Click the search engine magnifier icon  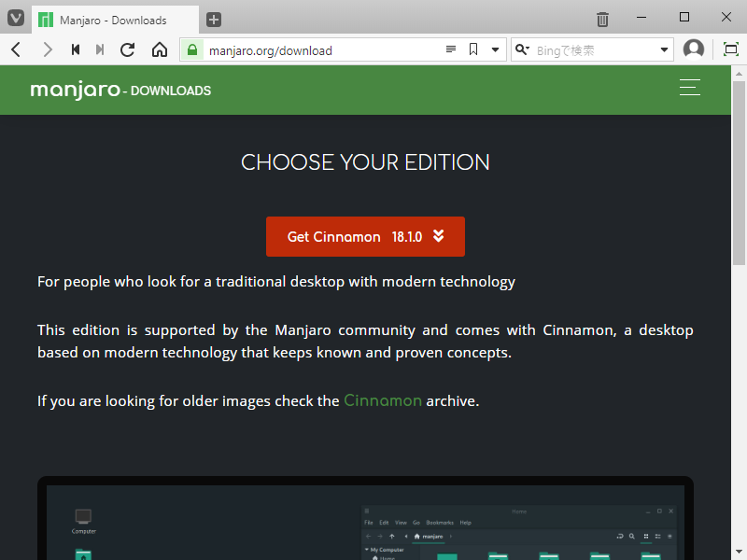(522, 49)
